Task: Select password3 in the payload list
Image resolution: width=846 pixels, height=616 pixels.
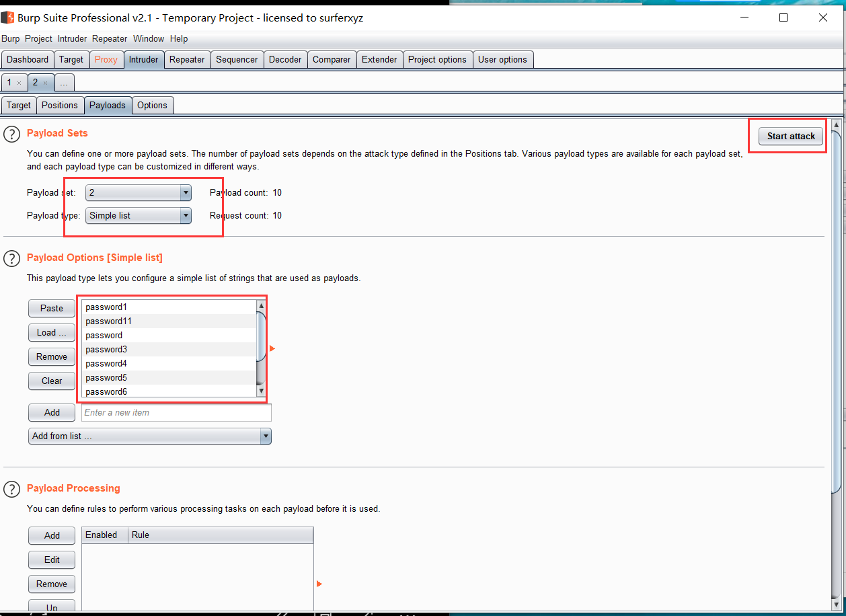Action: coord(169,350)
